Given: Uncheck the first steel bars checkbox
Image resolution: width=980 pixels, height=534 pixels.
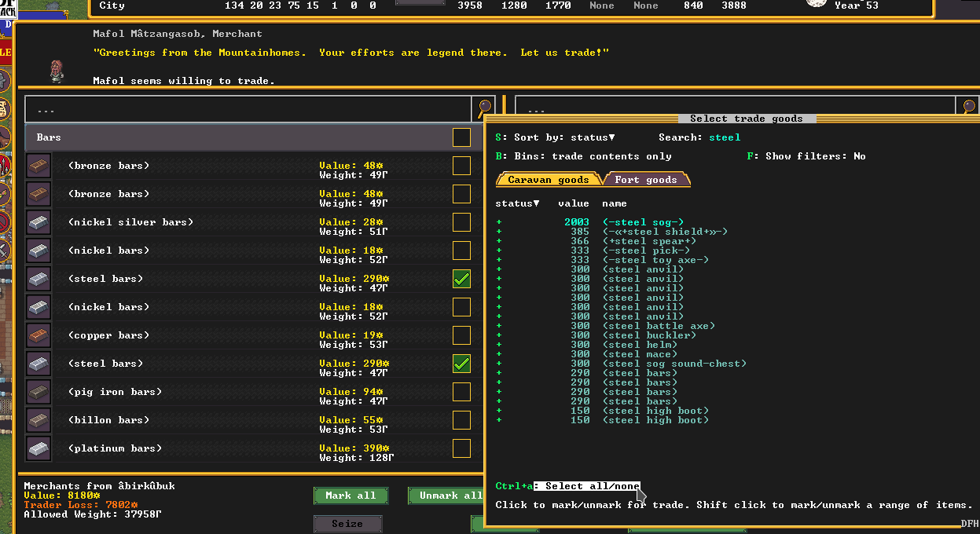Looking at the screenshot, I should (461, 279).
